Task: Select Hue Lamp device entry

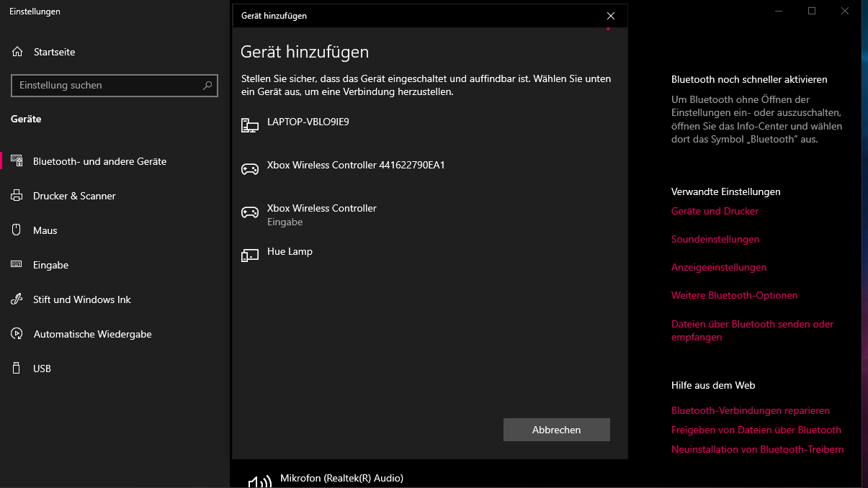Action: point(430,255)
